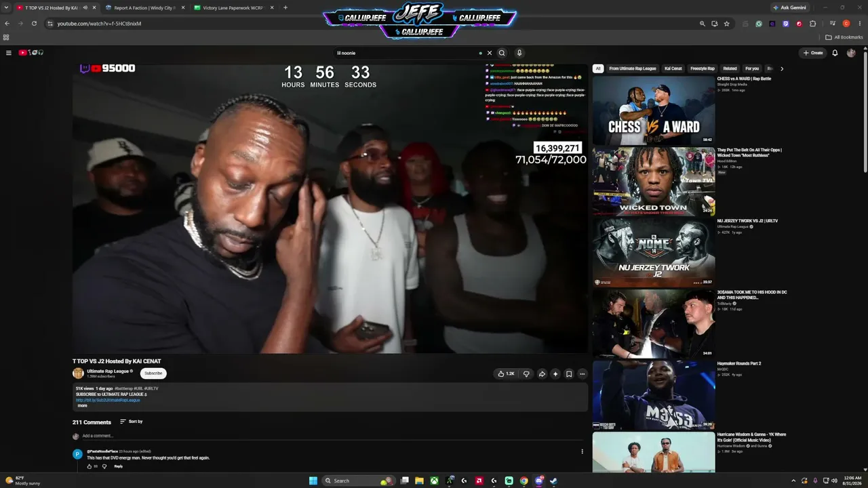Click the Chrome address bar URL
This screenshot has width=868, height=488.
point(99,24)
